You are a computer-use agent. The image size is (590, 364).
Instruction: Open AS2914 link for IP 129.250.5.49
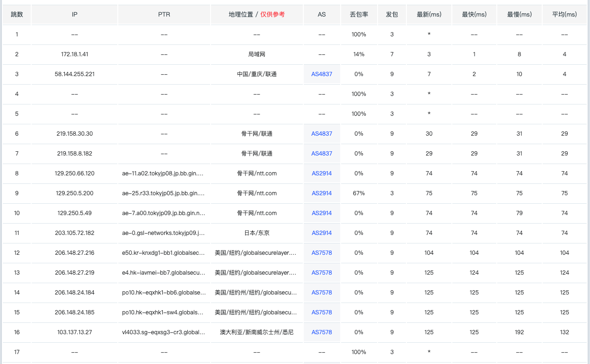pos(322,213)
